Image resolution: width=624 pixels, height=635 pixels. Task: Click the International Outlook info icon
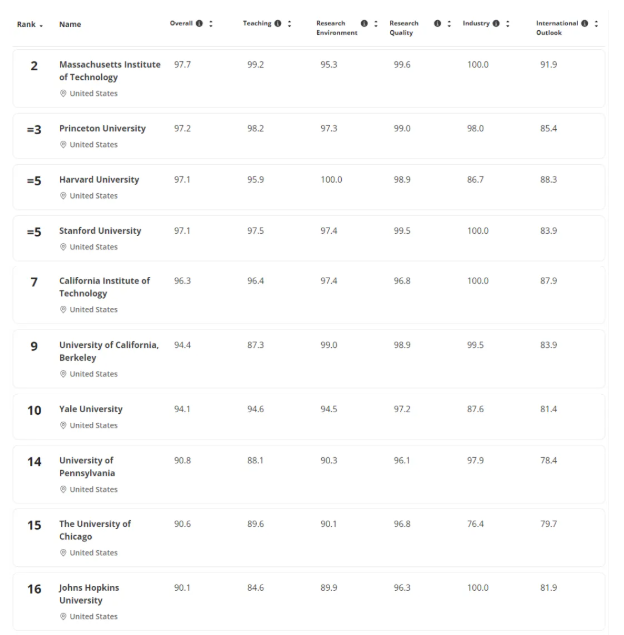(585, 23)
